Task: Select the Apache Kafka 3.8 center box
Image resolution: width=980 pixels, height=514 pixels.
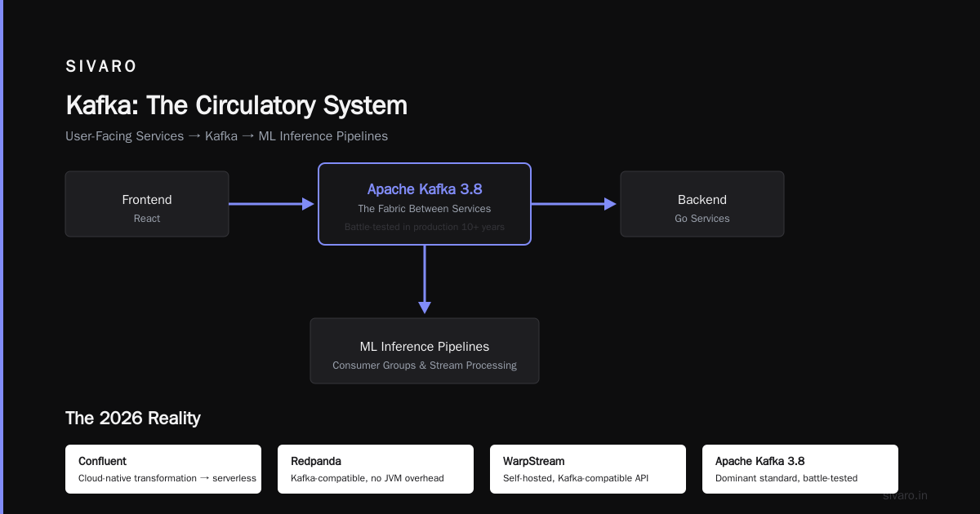Action: pos(425,204)
